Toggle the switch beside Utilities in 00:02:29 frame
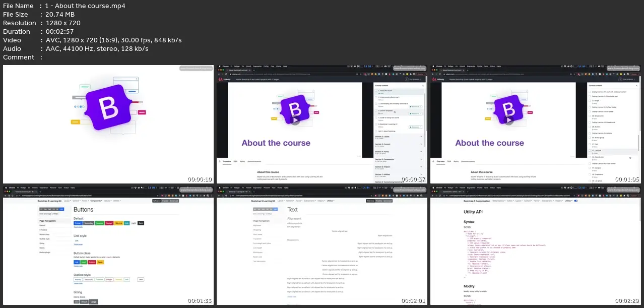This screenshot has height=308, width=644. pyautogui.click(x=576, y=201)
